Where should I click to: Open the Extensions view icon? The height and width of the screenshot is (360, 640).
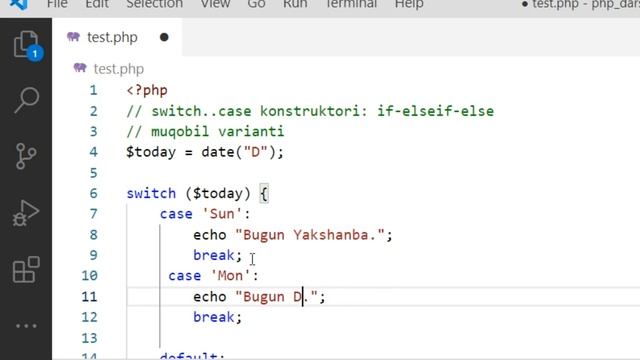coord(26,269)
